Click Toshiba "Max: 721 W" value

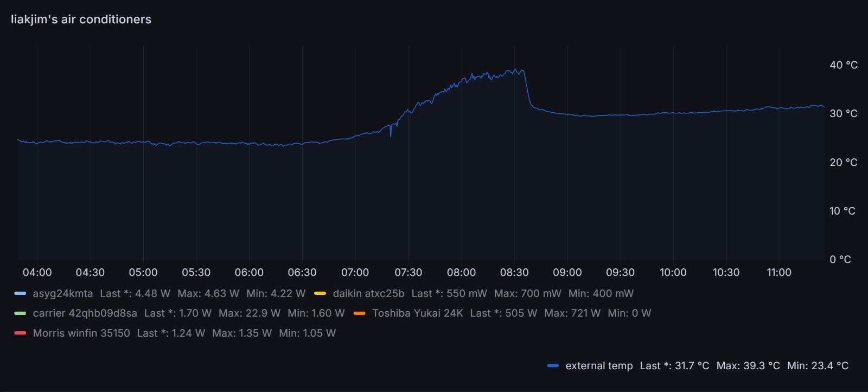coord(572,313)
